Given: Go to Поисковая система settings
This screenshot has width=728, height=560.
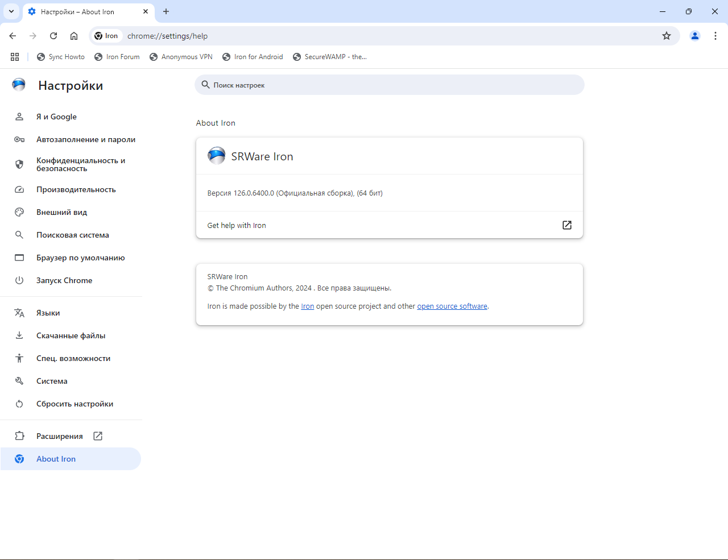Looking at the screenshot, I should point(72,235).
